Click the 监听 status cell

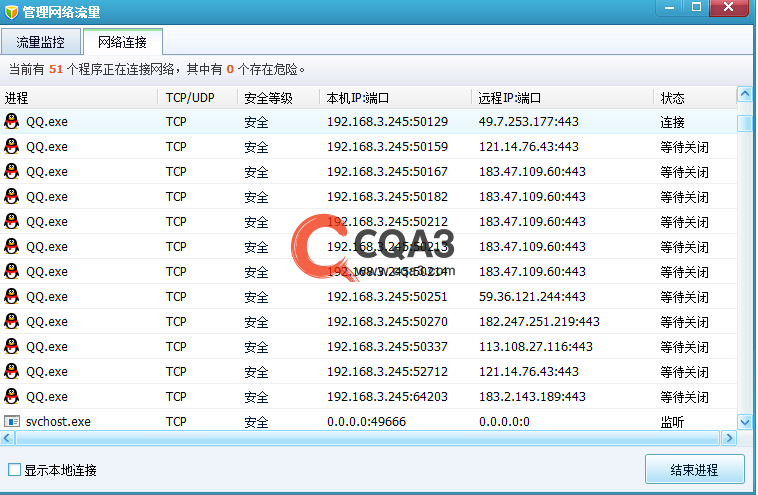672,422
